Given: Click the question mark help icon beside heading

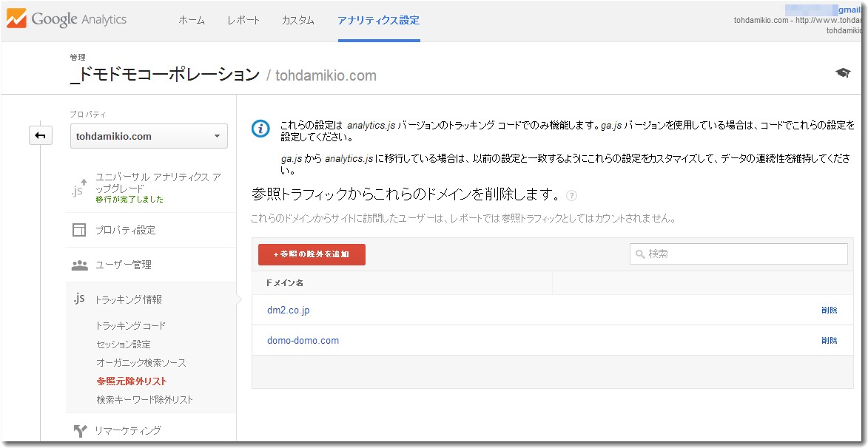Looking at the screenshot, I should [571, 196].
